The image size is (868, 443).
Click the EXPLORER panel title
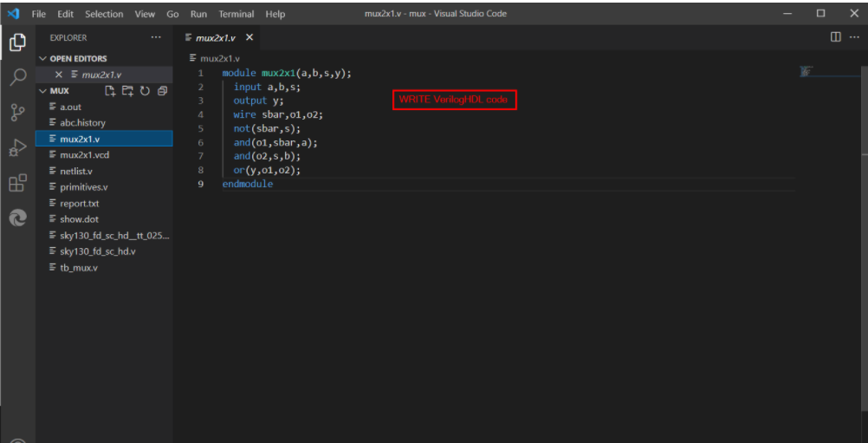coord(68,37)
